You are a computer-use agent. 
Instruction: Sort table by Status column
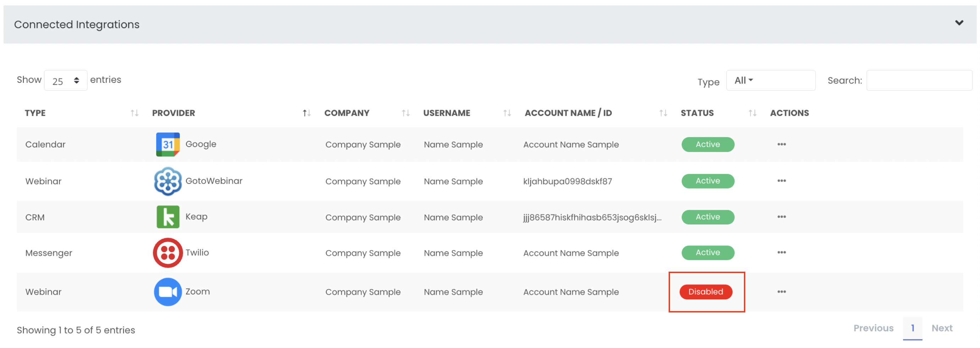click(x=752, y=113)
